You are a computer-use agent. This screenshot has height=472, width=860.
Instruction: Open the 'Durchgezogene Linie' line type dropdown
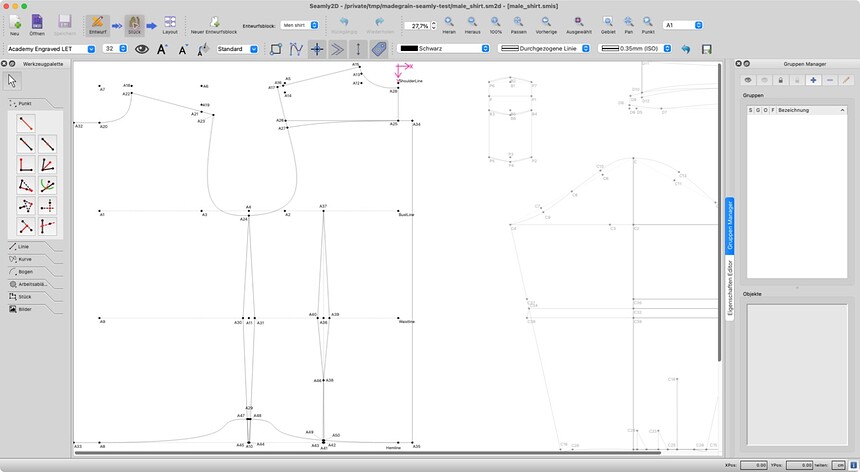(544, 49)
